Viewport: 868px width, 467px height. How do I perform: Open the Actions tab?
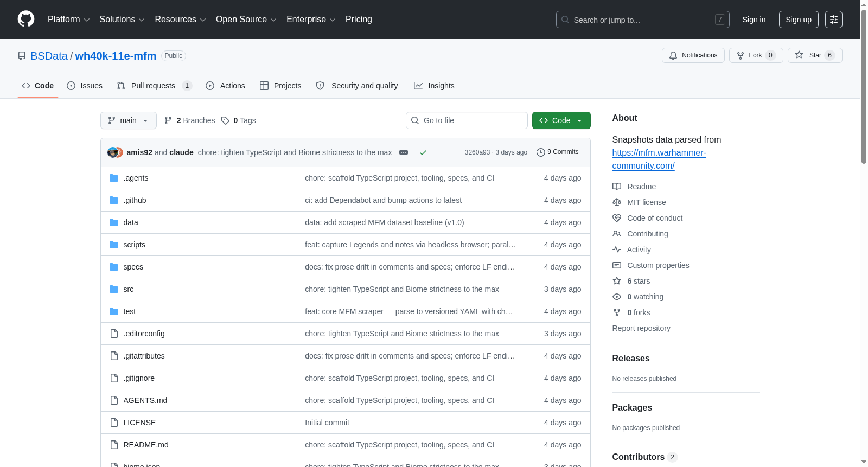(x=225, y=86)
